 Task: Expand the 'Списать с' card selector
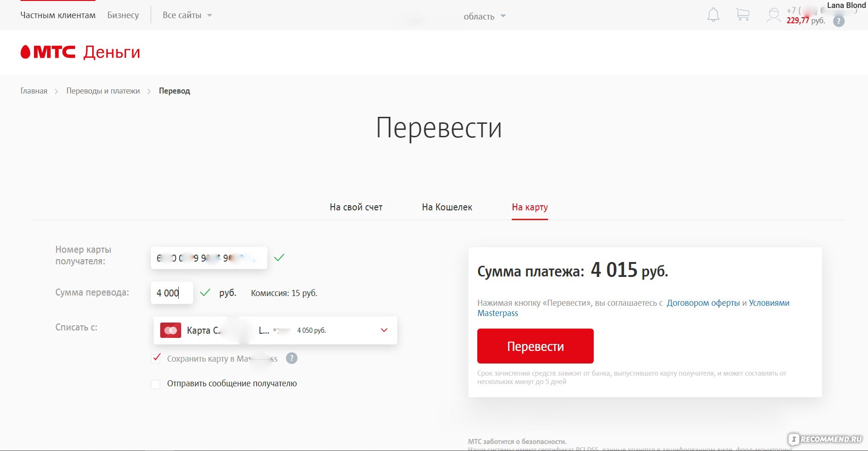pos(275,330)
